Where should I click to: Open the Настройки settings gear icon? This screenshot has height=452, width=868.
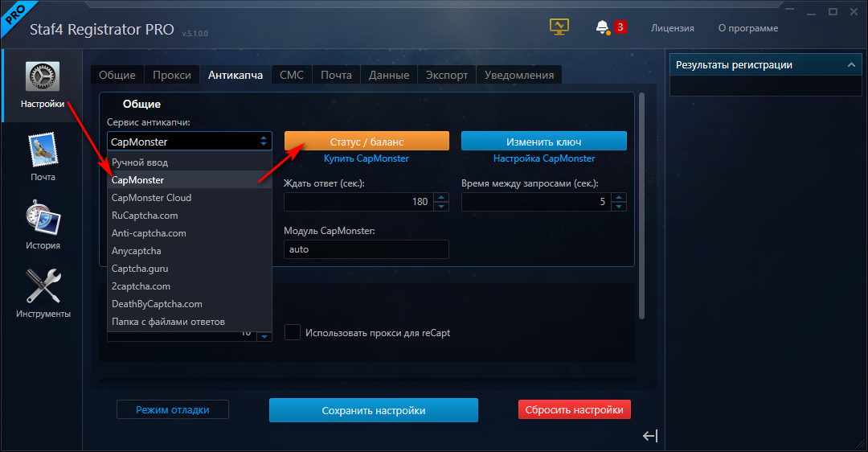(43, 76)
